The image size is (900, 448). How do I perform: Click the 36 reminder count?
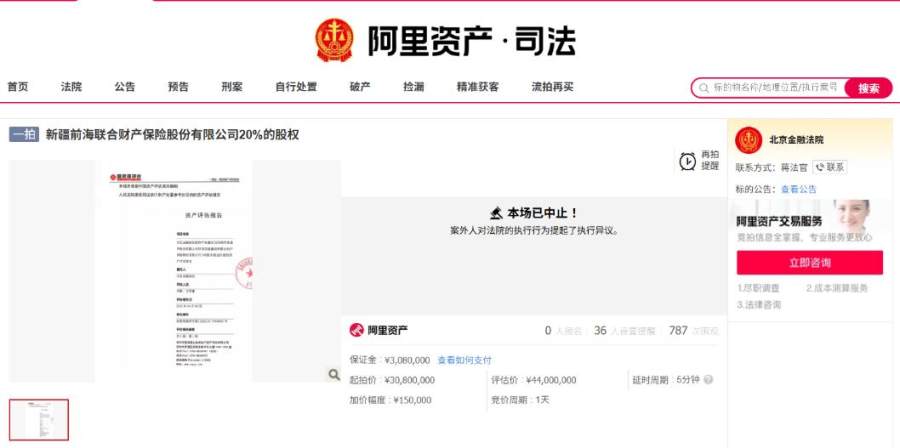[x=600, y=330]
